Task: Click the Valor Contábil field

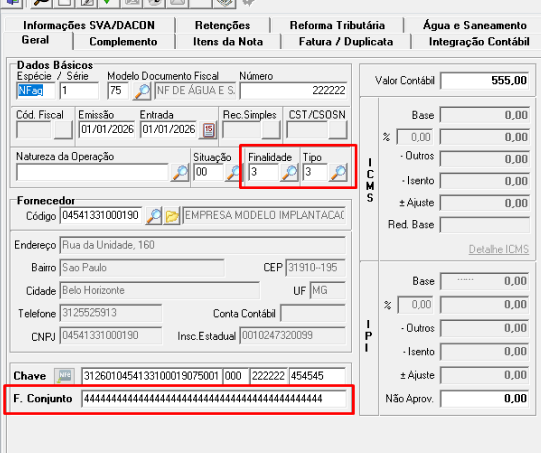Action: pos(485,81)
